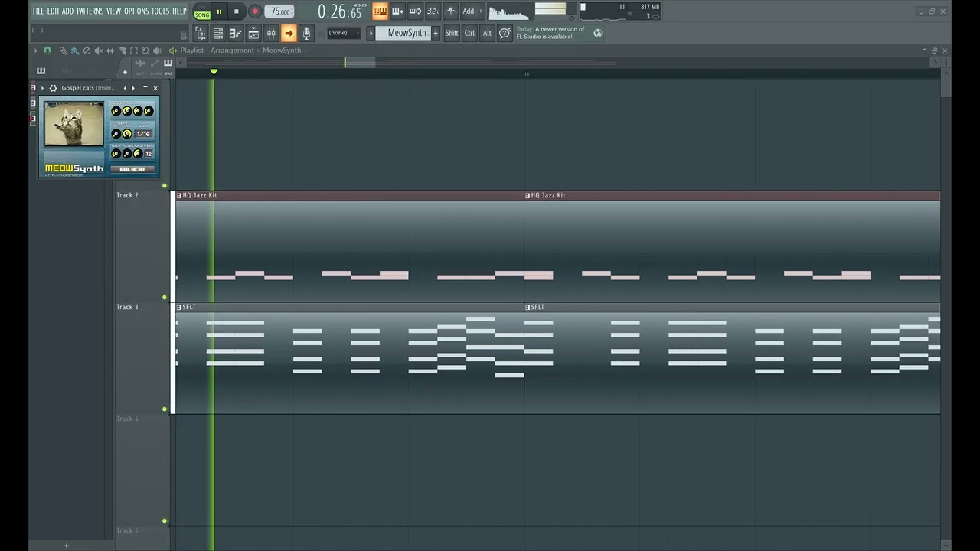
Task: Open the PATTERNS menu
Action: point(90,11)
